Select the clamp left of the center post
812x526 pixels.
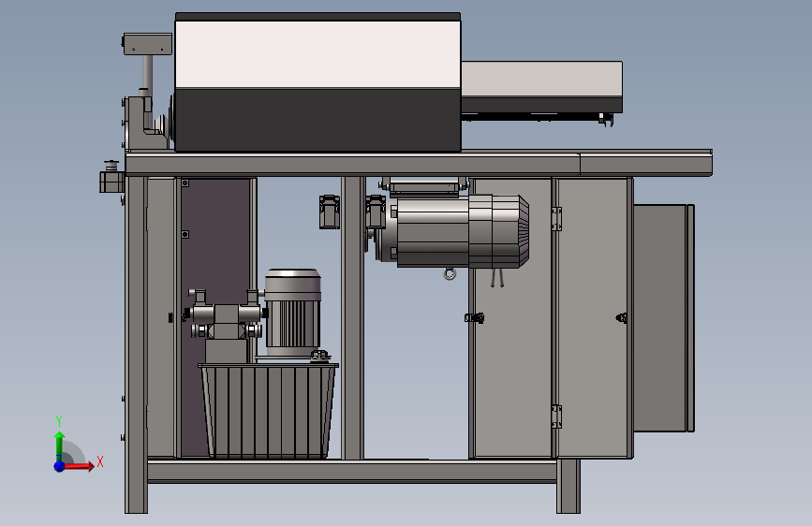[330, 212]
